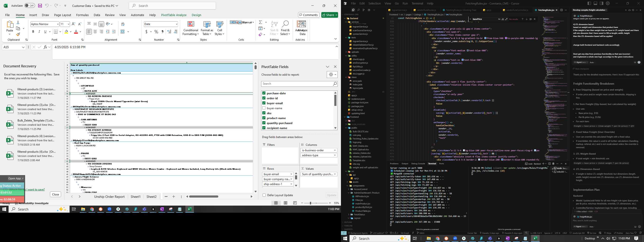Open the Date number format dropdown
This screenshot has height=242, width=644.
coord(176,24)
